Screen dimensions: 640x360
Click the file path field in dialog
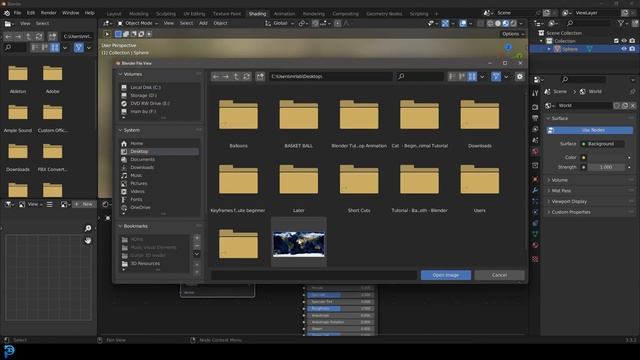[331, 76]
